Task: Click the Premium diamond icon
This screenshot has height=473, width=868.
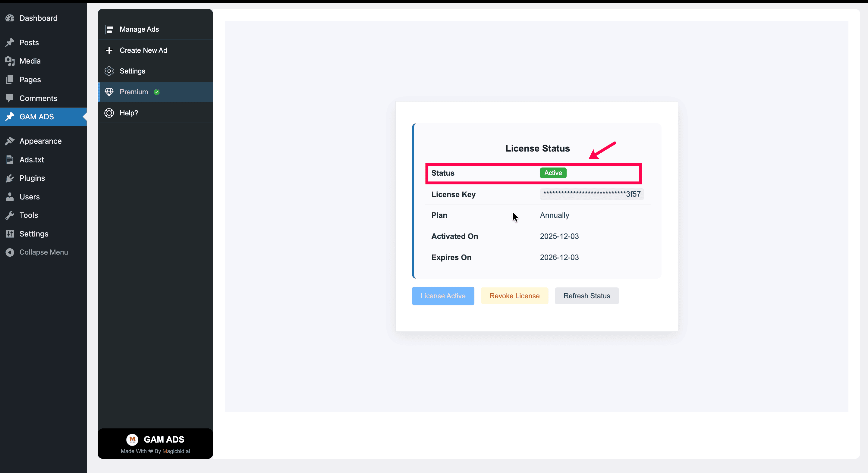Action: tap(109, 92)
